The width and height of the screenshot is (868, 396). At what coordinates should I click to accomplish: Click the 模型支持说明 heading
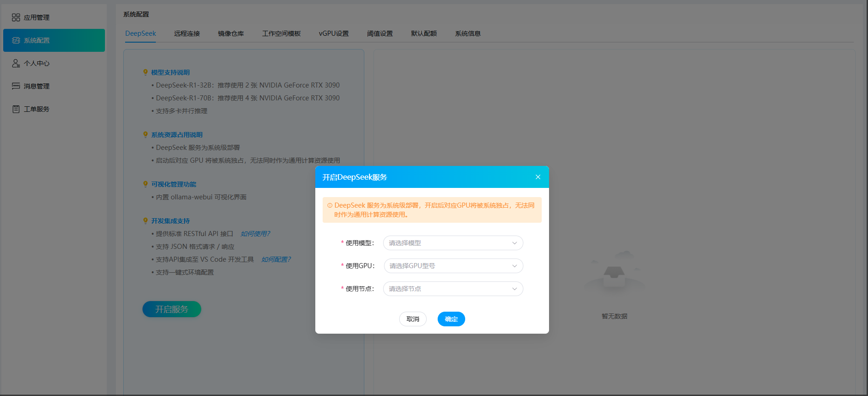click(x=170, y=72)
